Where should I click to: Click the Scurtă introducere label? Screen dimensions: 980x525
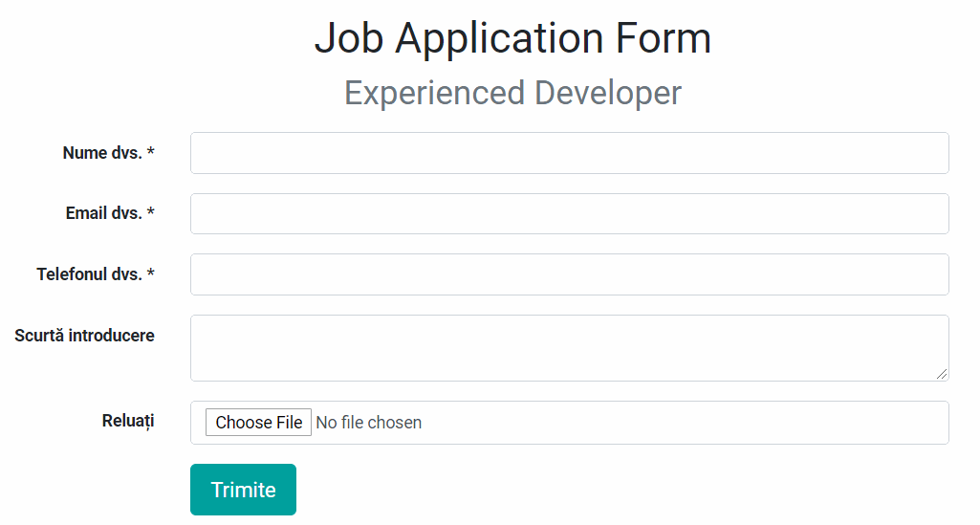(84, 336)
